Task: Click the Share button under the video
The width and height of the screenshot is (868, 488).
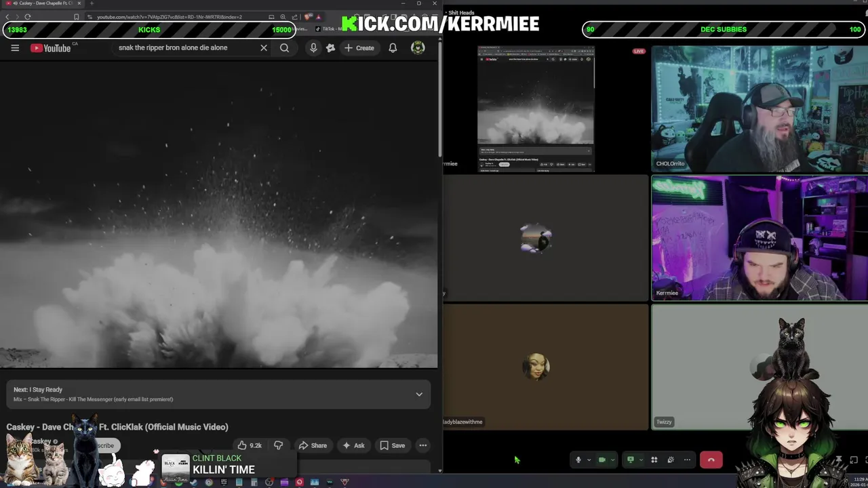Action: click(x=313, y=445)
